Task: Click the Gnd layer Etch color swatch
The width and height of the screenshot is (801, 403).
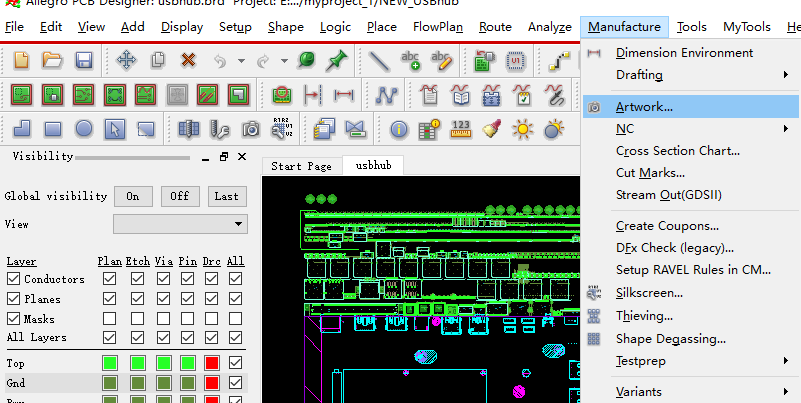Action: point(137,383)
